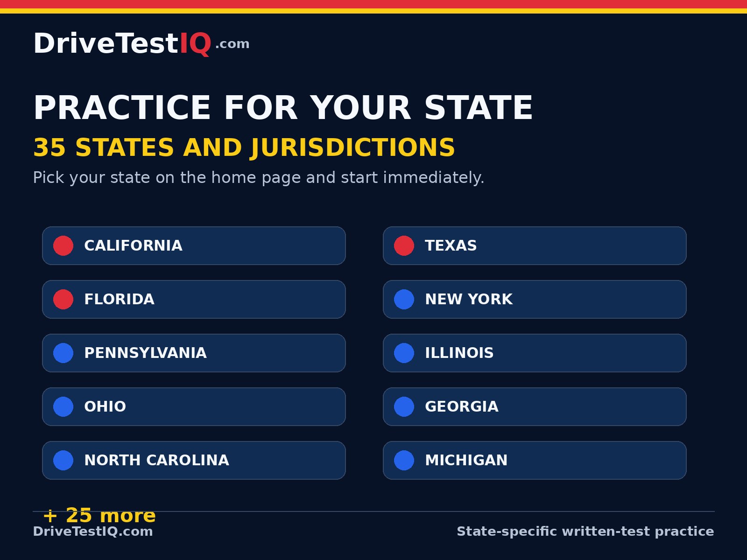747x560 pixels.
Task: Click the blue dot beside North Carolina
Action: (63, 461)
